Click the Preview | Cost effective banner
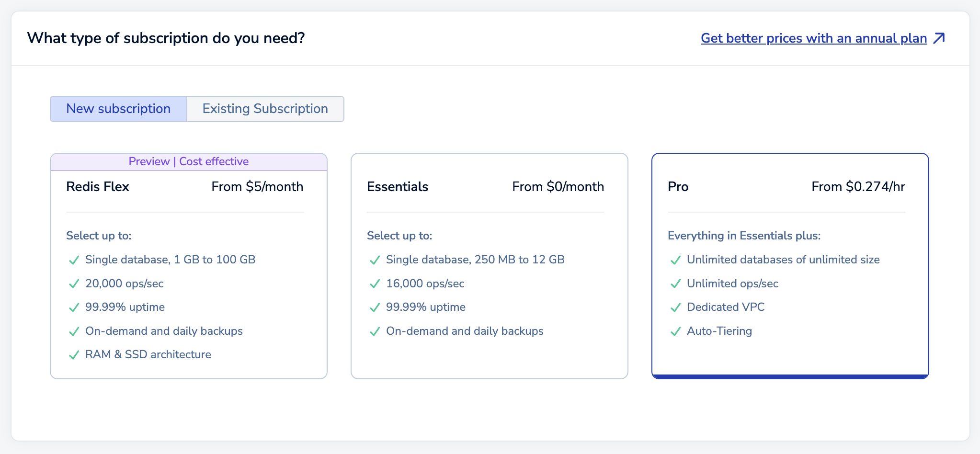Viewport: 980px width, 454px height. (189, 162)
